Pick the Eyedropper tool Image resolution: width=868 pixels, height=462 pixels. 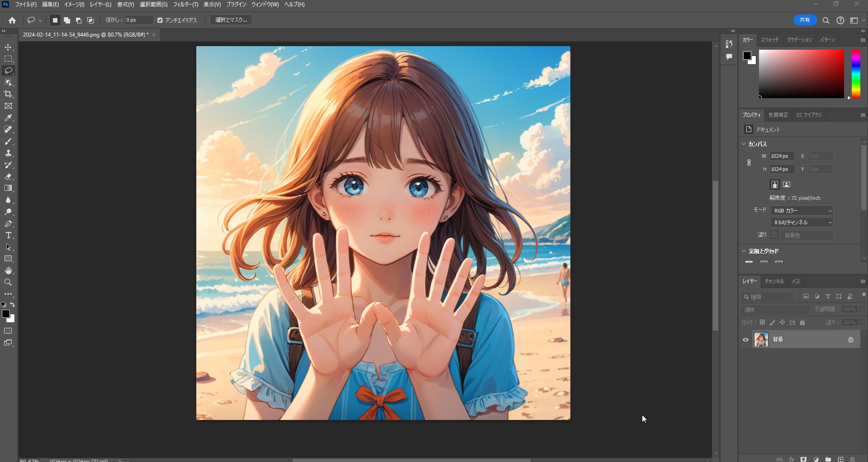pos(8,118)
